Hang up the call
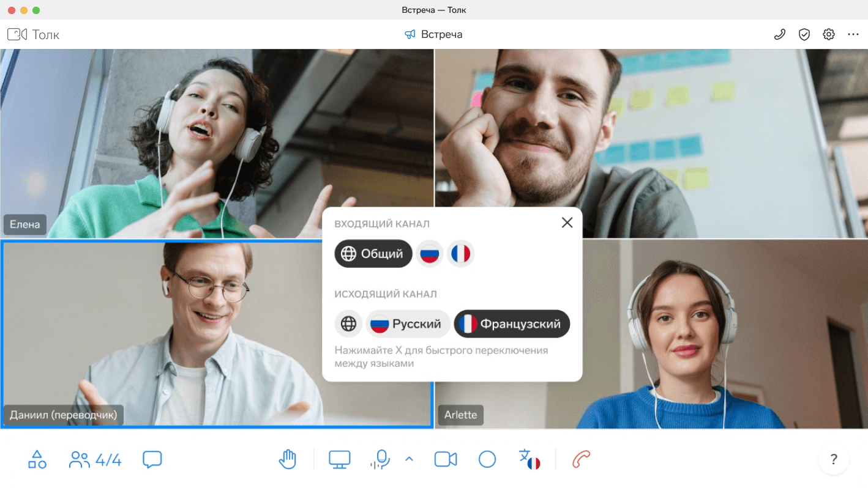 click(581, 459)
